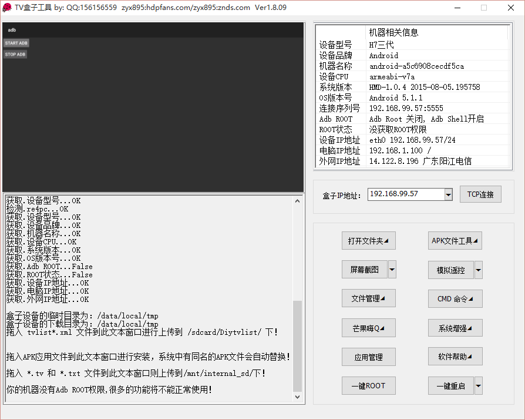Click the 一键重启 button
This screenshot has height=420, width=525.
(450, 386)
